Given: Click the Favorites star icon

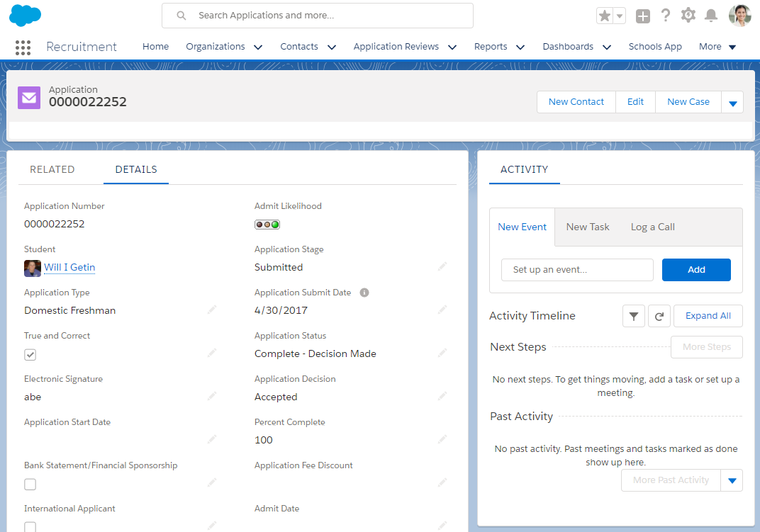Looking at the screenshot, I should [x=604, y=16].
